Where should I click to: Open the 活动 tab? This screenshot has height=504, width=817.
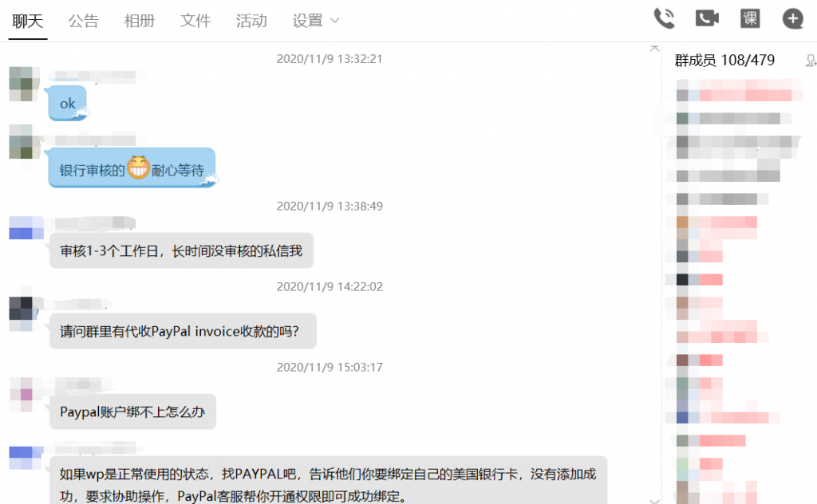click(251, 21)
